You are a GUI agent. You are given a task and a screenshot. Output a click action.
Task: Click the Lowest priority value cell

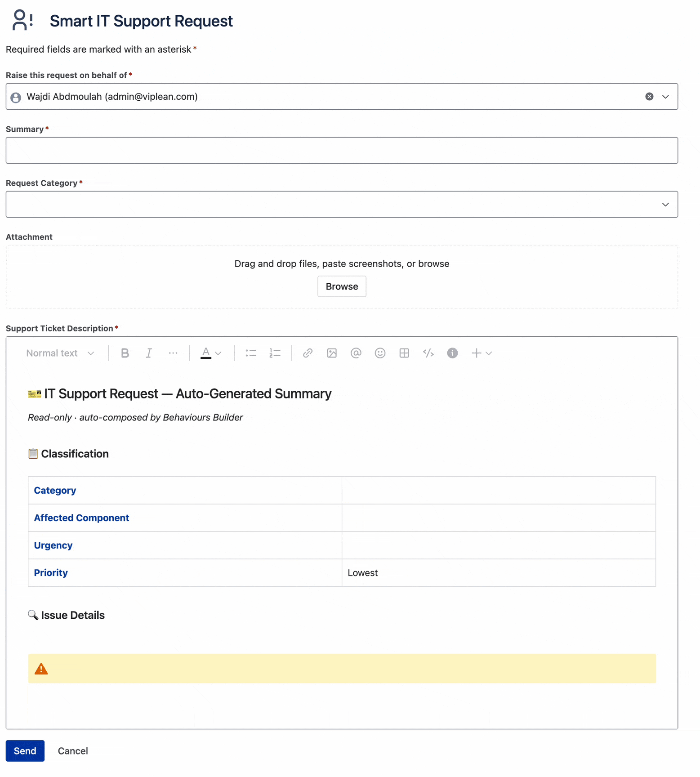click(499, 573)
